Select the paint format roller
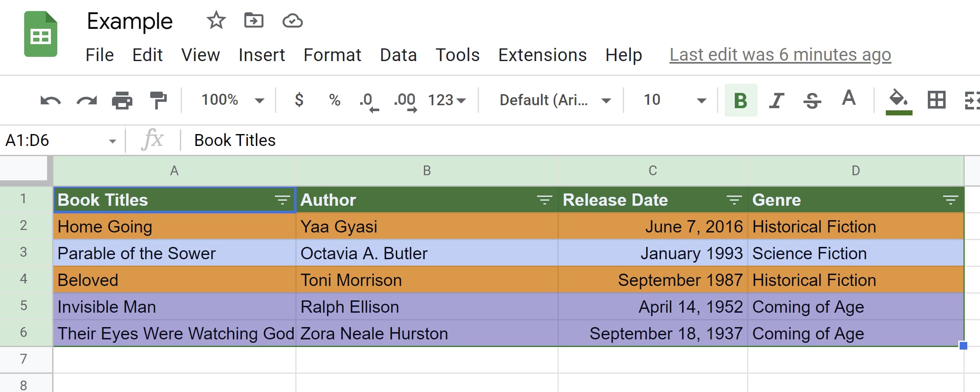 (158, 101)
